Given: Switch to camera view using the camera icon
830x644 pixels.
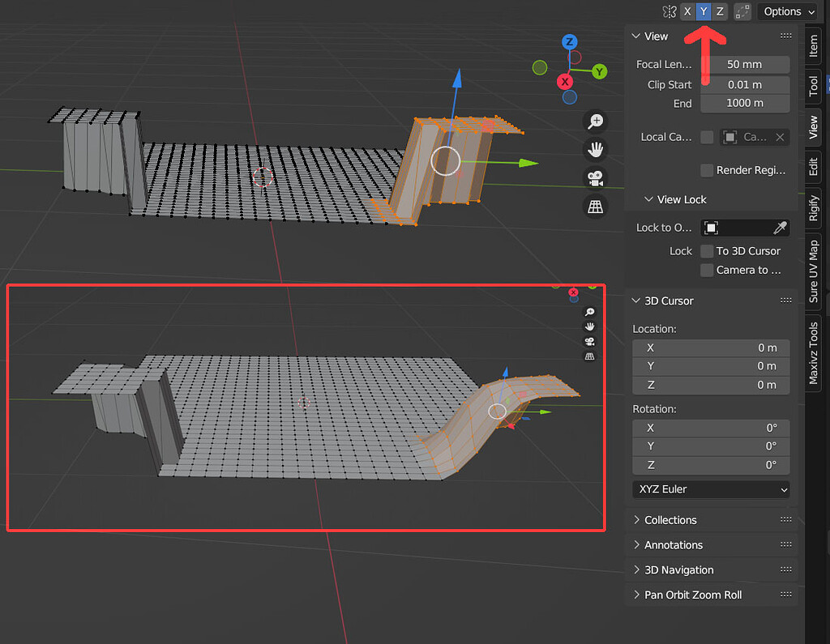Looking at the screenshot, I should pos(595,177).
